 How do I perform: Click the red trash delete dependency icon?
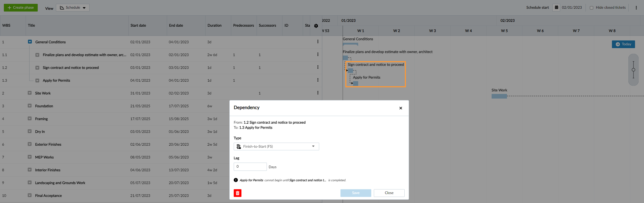[x=237, y=193]
